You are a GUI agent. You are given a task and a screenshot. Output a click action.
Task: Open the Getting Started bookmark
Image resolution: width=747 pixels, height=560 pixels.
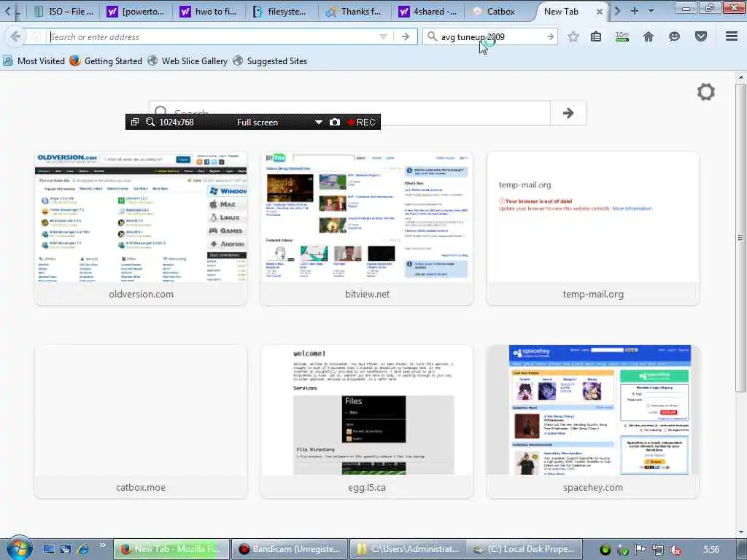(x=106, y=61)
